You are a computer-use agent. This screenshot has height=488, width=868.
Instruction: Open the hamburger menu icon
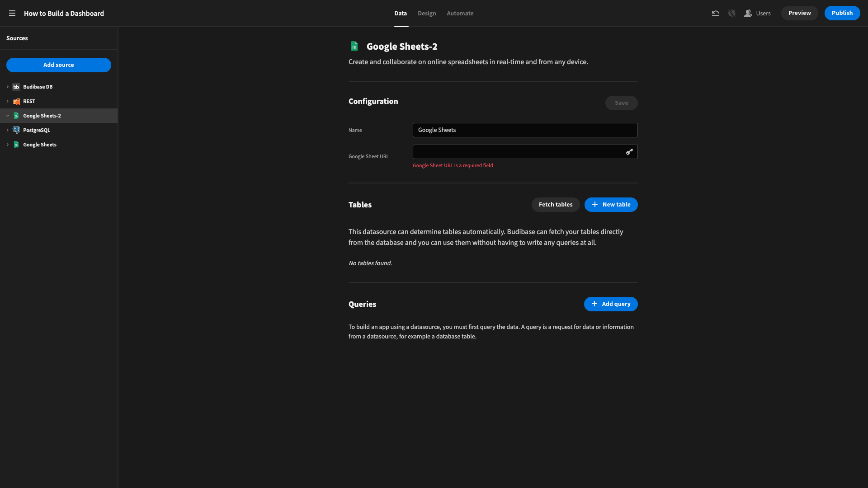pyautogui.click(x=12, y=14)
